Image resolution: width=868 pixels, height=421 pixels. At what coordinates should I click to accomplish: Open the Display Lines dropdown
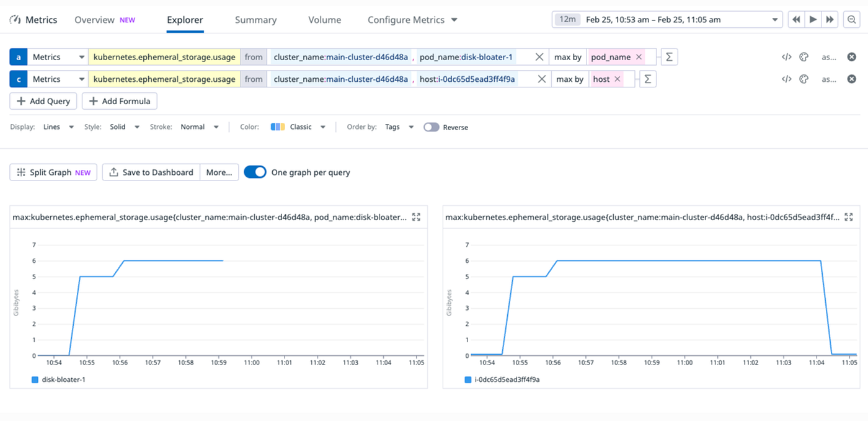(x=58, y=127)
